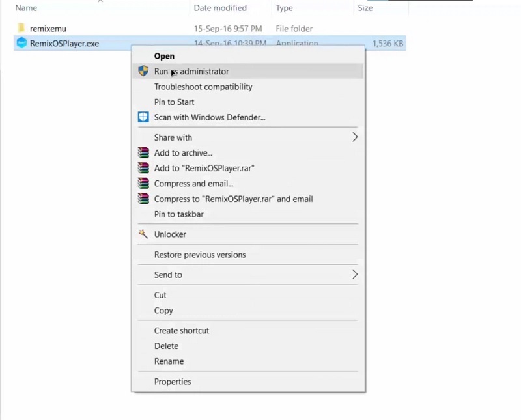Click WinRAR icon next to Add to archive
Image resolution: width=521 pixels, height=420 pixels.
(143, 153)
